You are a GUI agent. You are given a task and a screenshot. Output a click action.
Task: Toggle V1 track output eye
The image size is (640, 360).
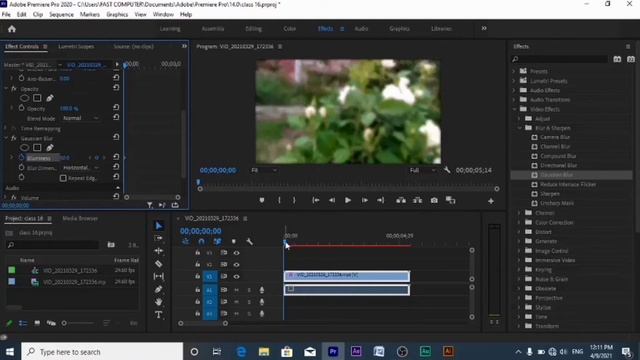tap(236, 276)
